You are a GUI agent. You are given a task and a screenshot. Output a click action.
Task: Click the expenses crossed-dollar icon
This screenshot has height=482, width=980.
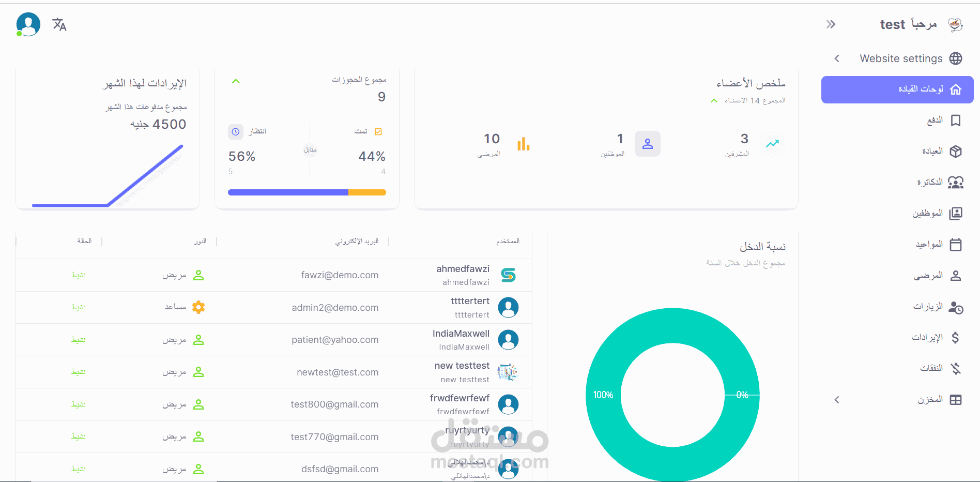coord(956,369)
